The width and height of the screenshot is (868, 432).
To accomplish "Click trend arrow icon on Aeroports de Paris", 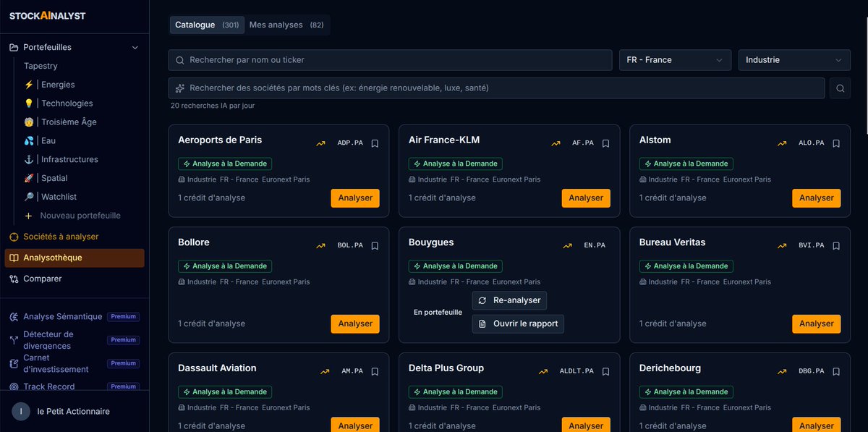I will (x=320, y=143).
